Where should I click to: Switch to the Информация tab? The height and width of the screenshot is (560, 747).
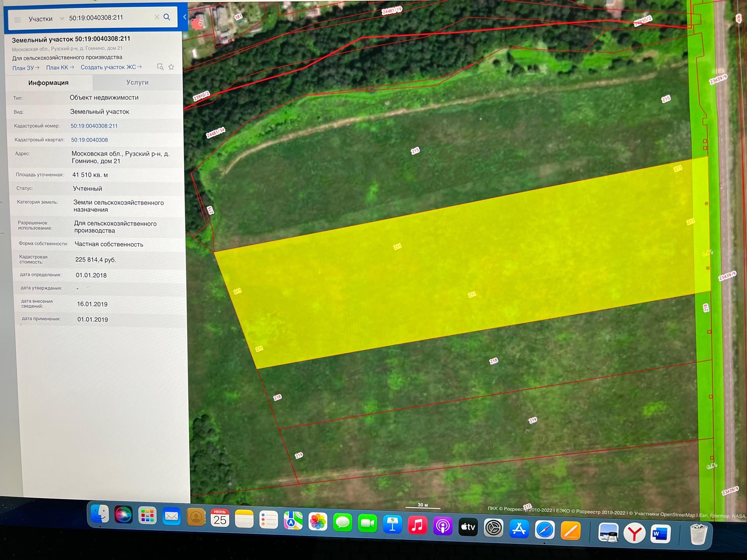49,82
